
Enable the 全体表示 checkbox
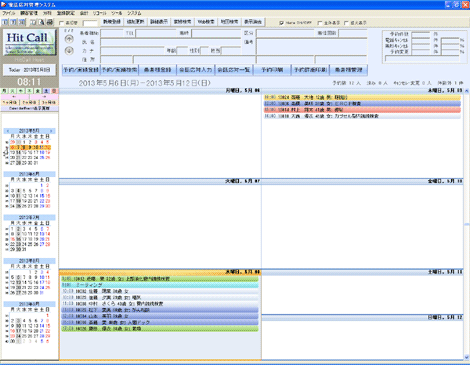click(x=320, y=23)
